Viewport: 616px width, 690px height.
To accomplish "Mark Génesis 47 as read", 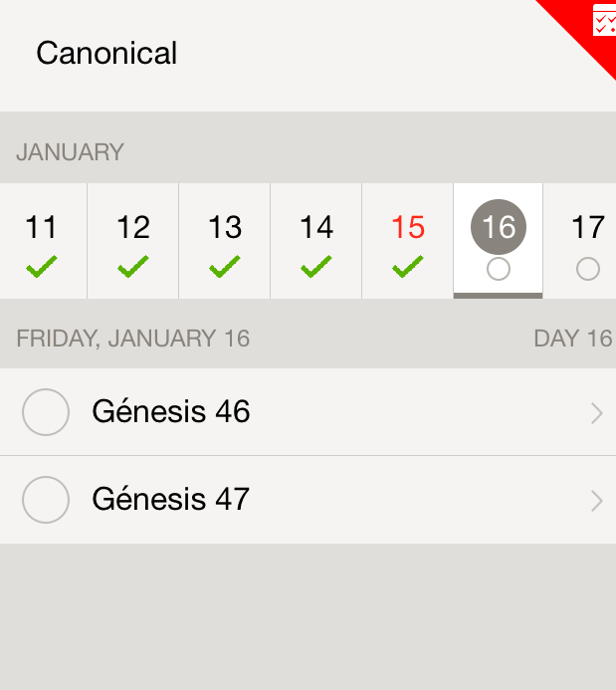I will (x=46, y=500).
